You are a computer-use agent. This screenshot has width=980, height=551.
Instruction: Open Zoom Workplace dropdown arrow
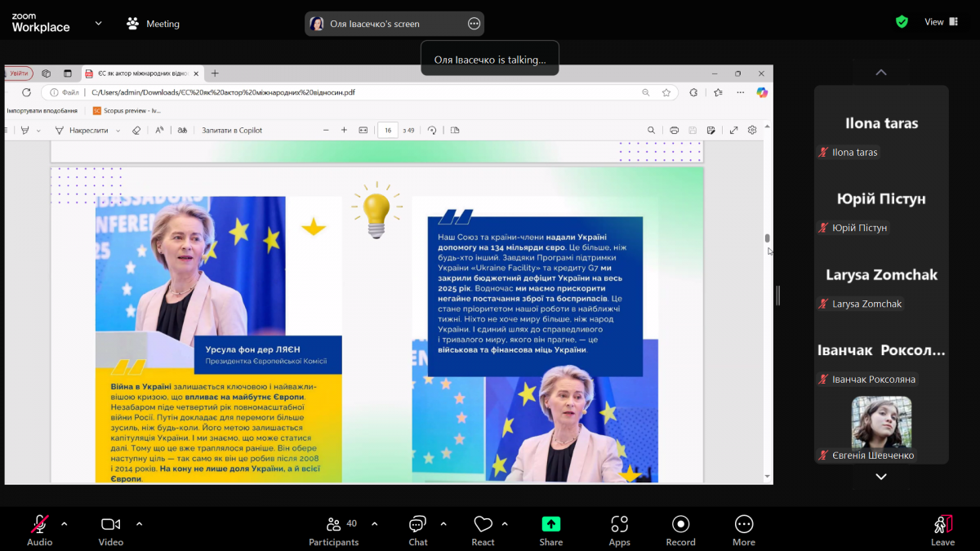99,23
